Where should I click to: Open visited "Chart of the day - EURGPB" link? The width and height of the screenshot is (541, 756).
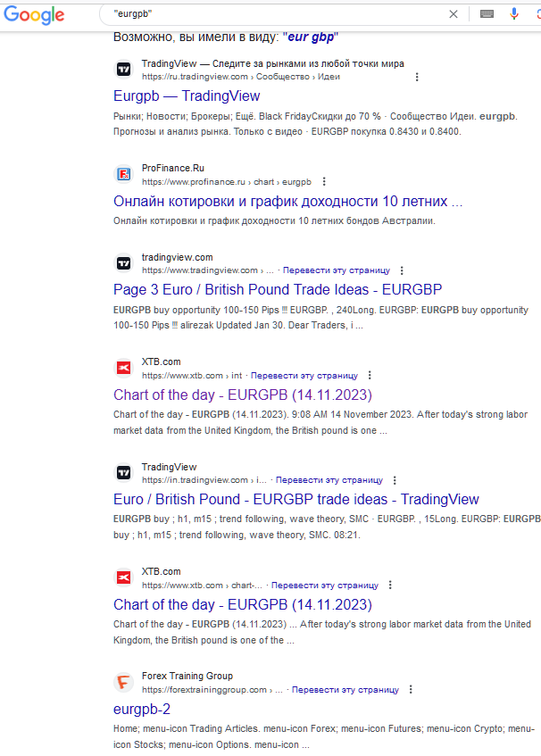[243, 395]
